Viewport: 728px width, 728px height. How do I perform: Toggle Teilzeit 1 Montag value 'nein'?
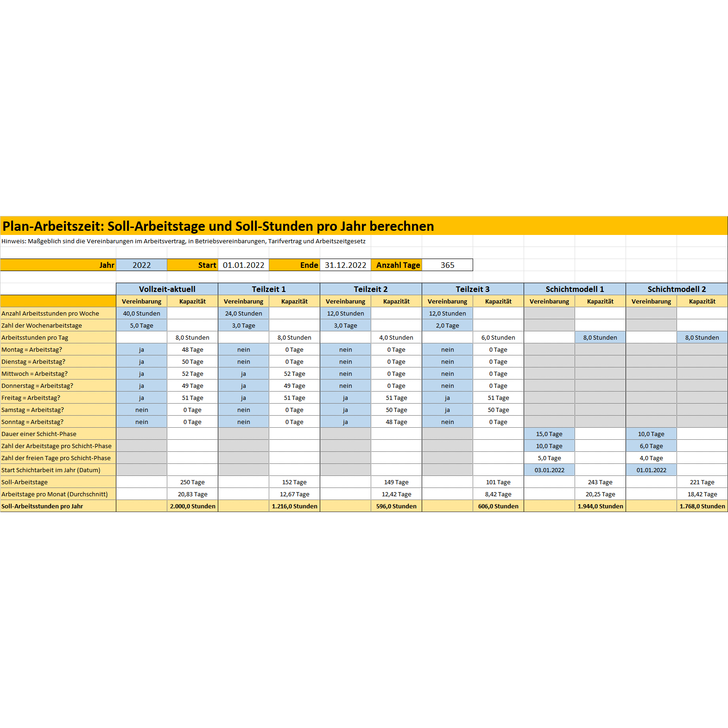pyautogui.click(x=243, y=349)
